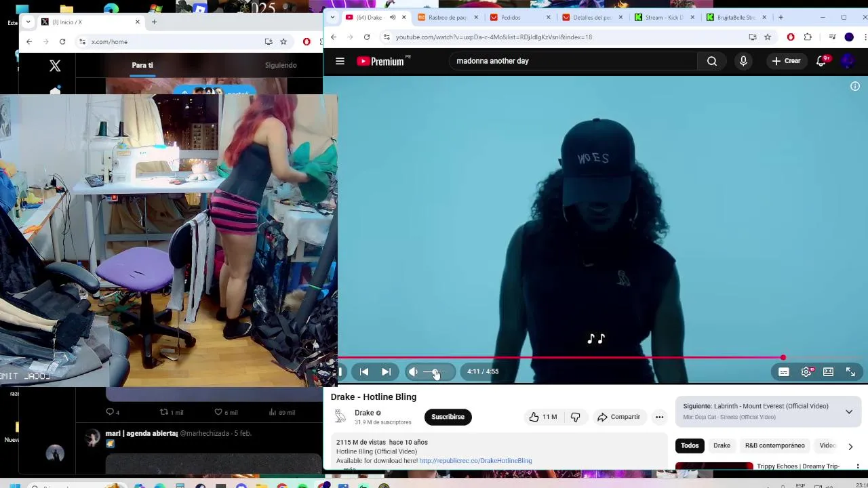The height and width of the screenshot is (488, 868).
Task: View analytics for tweet with 89 mil
Action: 281,412
